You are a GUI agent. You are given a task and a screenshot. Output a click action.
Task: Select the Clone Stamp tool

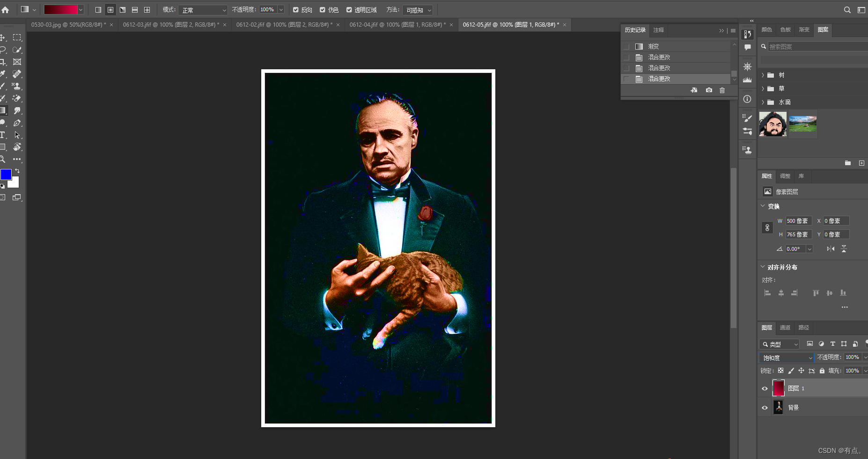click(17, 86)
